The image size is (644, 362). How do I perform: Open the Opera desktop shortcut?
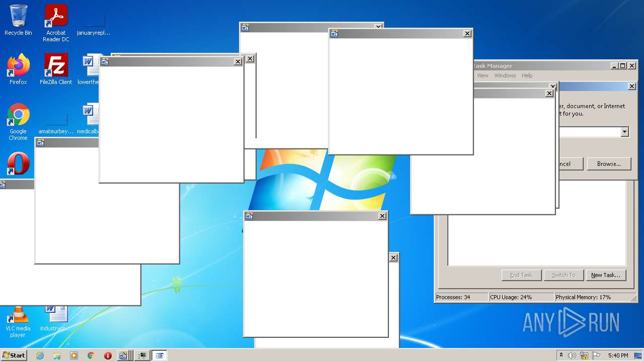pyautogui.click(x=18, y=164)
